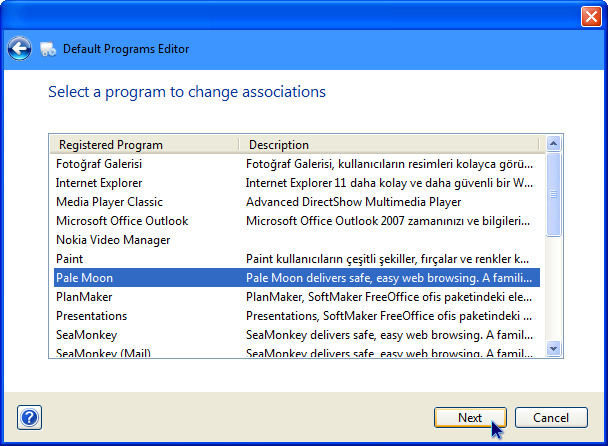
Task: Click the Presentations, SoftMaker FreeOffice description
Action: point(389,316)
